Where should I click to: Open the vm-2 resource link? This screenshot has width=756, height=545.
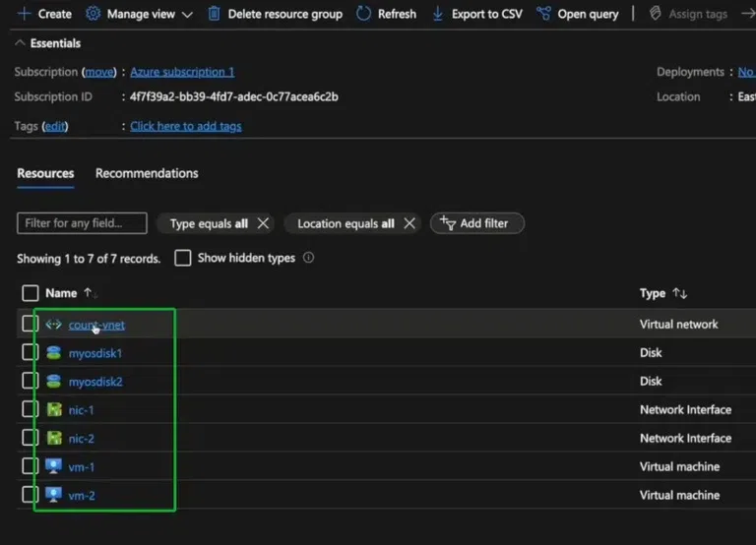82,496
